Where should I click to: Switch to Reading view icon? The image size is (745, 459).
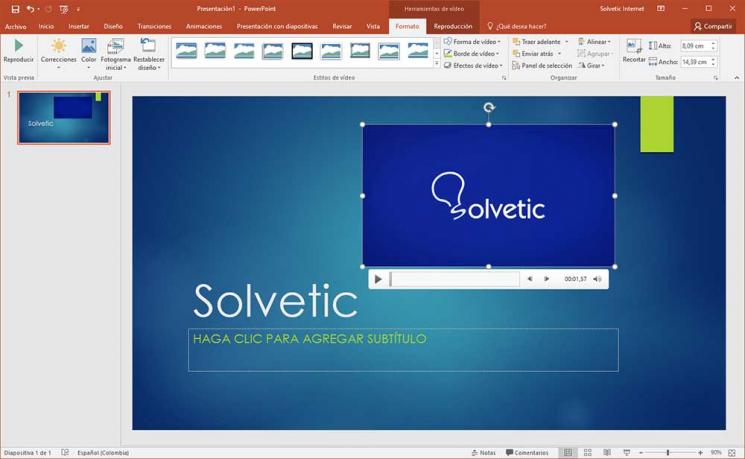pos(607,453)
